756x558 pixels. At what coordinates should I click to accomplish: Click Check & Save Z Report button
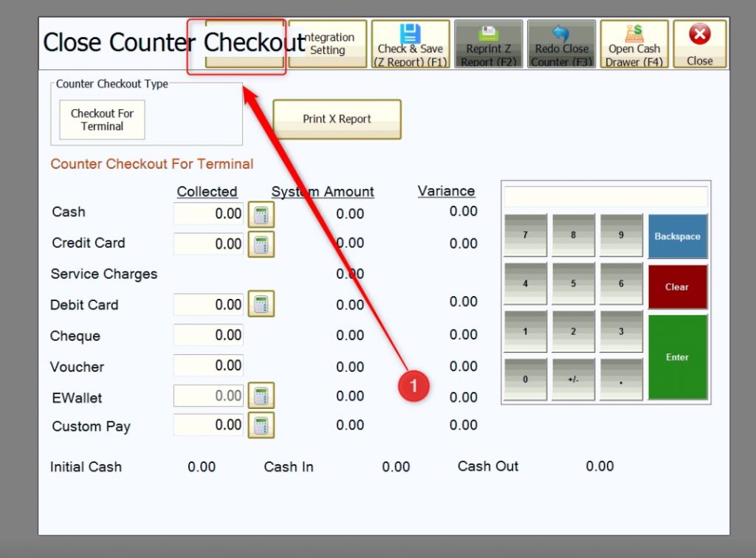pos(410,44)
